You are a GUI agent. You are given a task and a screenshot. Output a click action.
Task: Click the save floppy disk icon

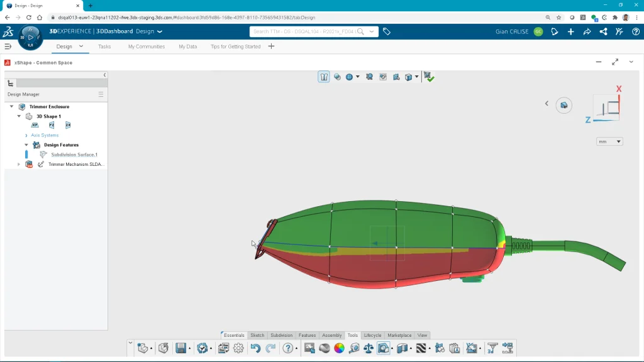(x=180, y=348)
